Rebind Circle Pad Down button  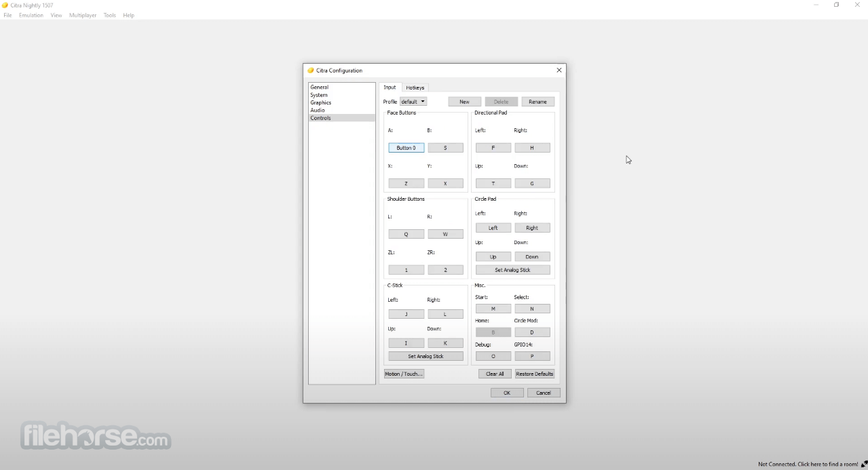point(532,257)
